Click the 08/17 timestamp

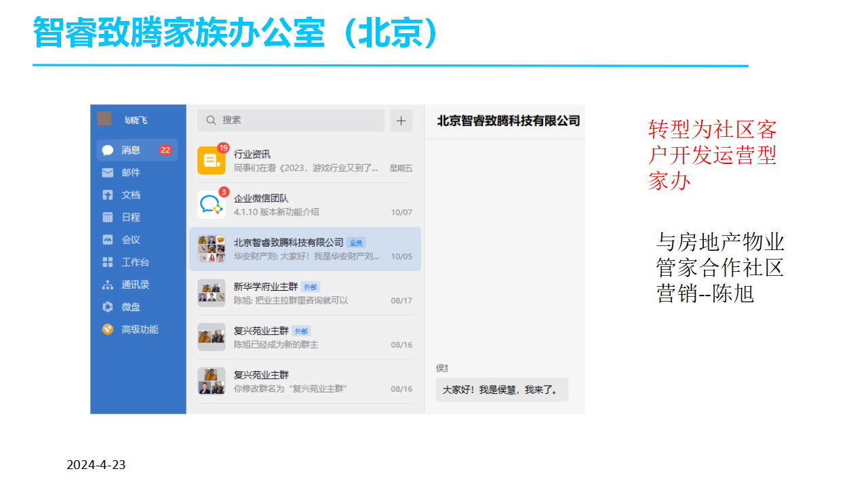pyautogui.click(x=401, y=300)
